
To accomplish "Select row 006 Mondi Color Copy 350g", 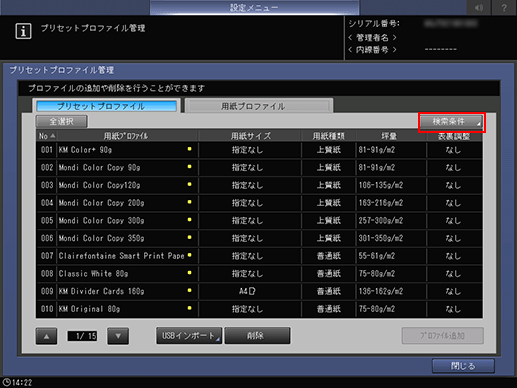I will (259, 238).
